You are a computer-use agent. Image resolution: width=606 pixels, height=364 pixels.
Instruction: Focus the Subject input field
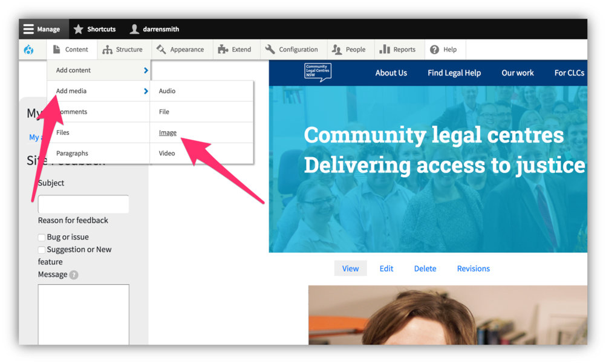click(x=83, y=204)
